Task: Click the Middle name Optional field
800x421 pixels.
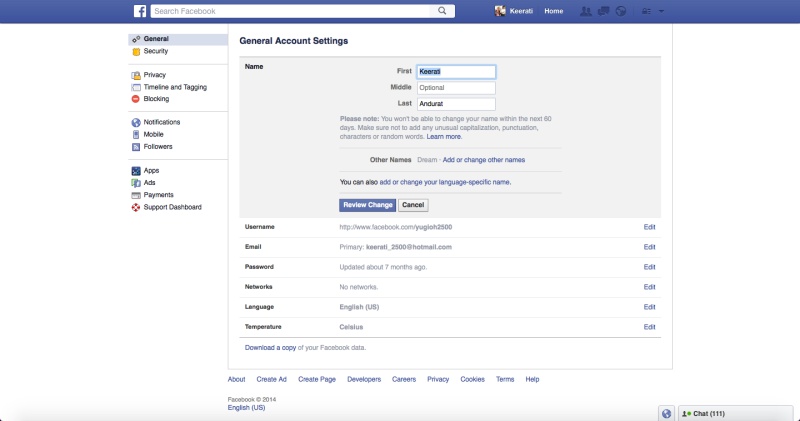Action: pyautogui.click(x=456, y=88)
